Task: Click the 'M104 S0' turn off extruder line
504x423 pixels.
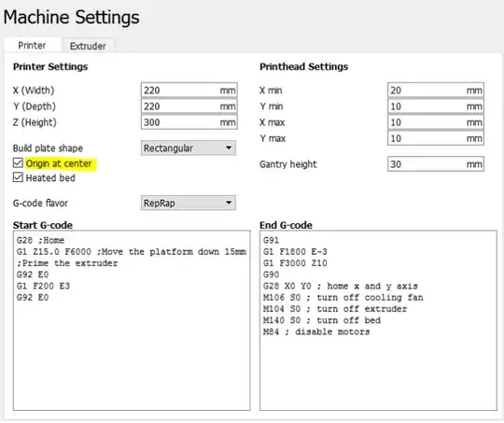Action: click(x=335, y=309)
